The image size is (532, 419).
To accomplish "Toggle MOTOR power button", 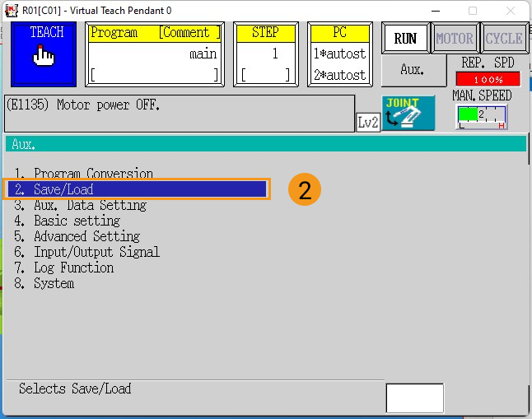I will [455, 38].
